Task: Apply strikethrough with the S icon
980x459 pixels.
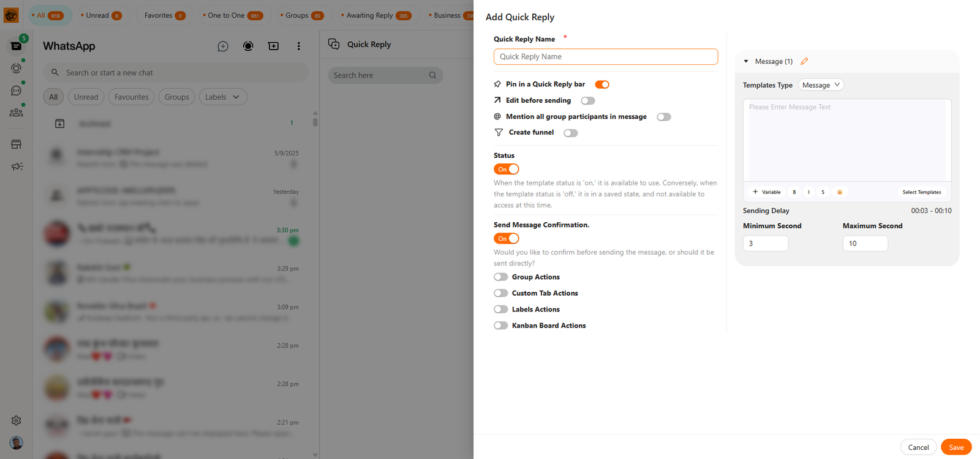Action: (823, 192)
